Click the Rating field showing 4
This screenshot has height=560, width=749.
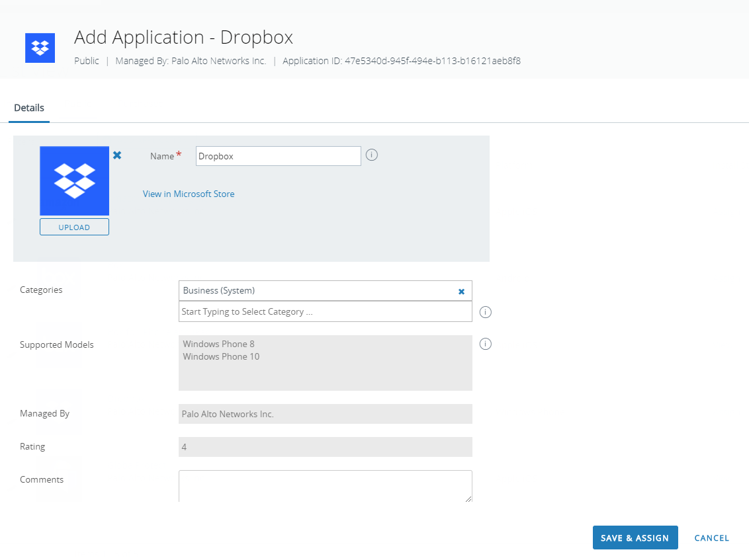point(325,447)
